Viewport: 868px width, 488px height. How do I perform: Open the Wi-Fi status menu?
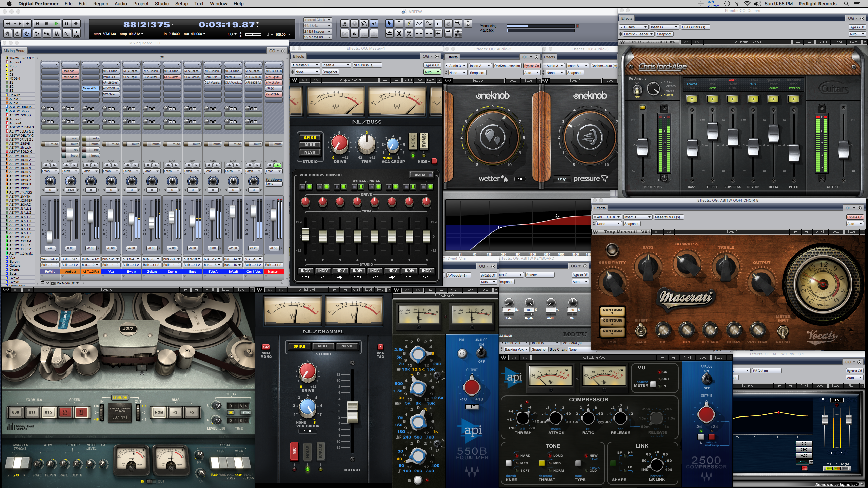tap(747, 4)
